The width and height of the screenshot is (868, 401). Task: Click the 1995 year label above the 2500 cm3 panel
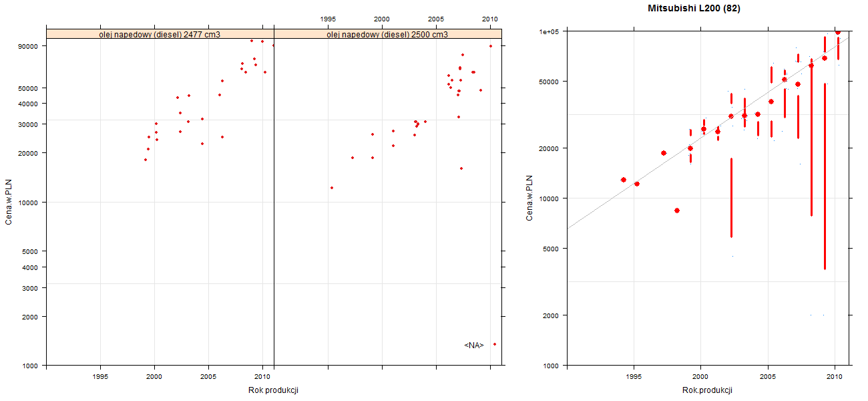[x=328, y=19]
